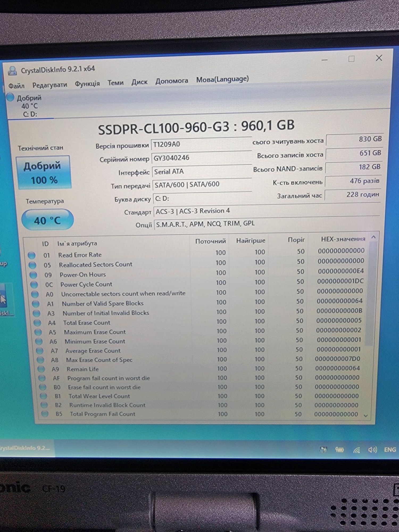Image resolution: width=399 pixels, height=532 pixels.
Task: Click the status icon for Runtime Invalid Block Count
Action: (x=44, y=405)
